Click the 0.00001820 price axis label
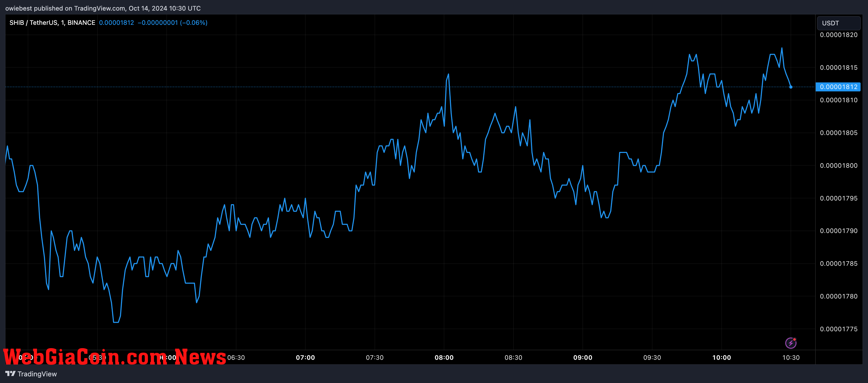 838,35
